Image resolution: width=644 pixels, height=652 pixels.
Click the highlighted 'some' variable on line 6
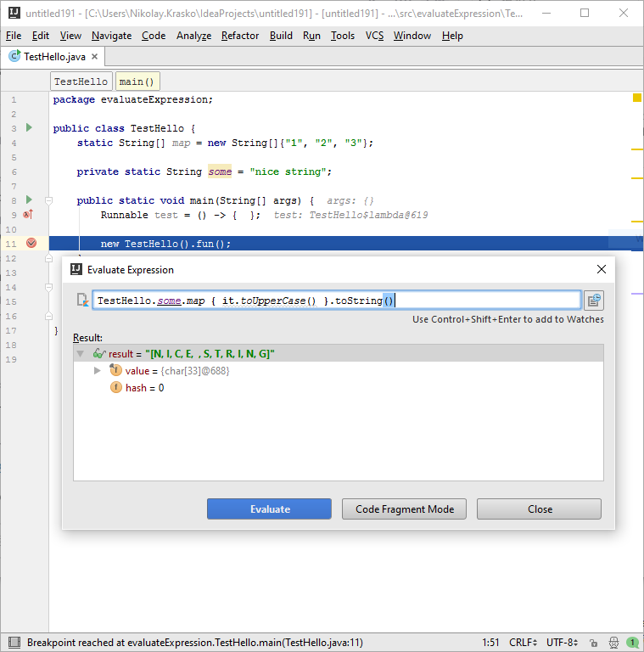220,171
